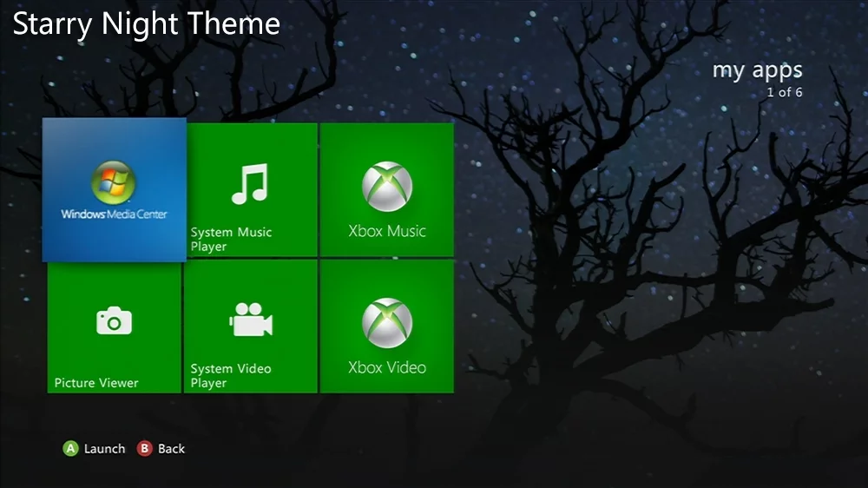Open the Xbox Video tile

[x=387, y=326]
